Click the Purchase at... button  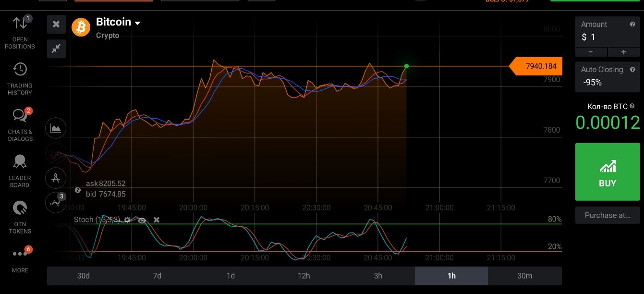608,215
